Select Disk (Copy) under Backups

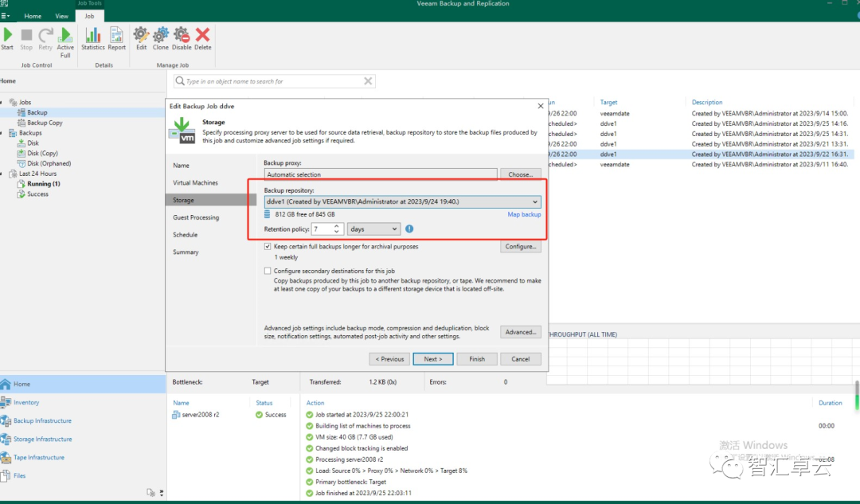[42, 153]
